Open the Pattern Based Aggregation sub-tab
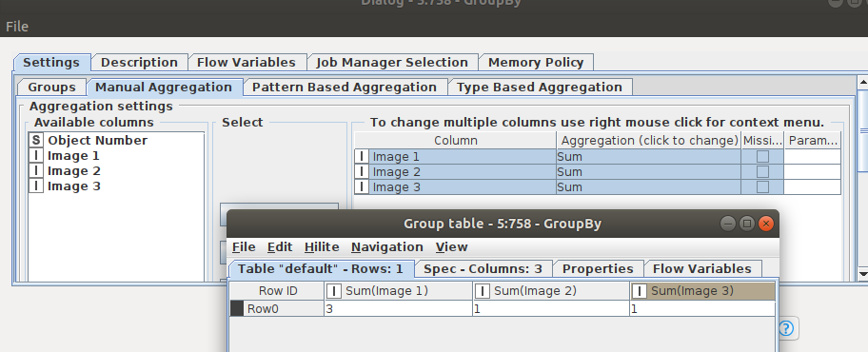868x352 pixels. point(345,88)
